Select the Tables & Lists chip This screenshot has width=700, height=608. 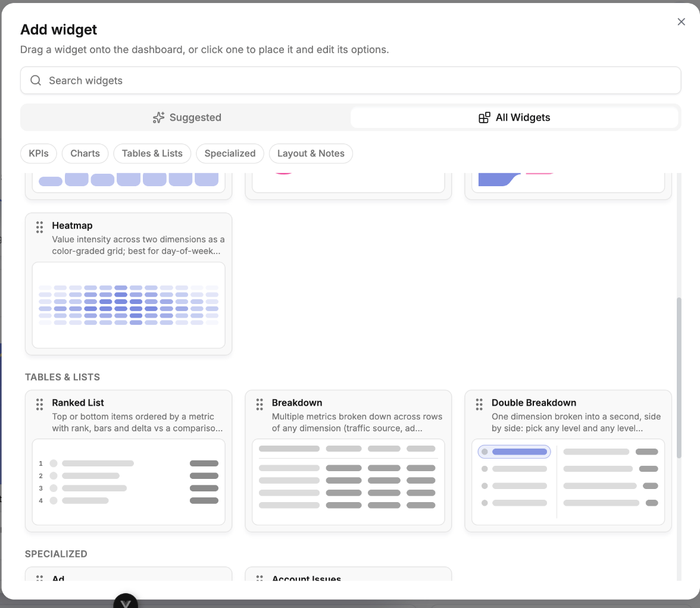pyautogui.click(x=152, y=153)
